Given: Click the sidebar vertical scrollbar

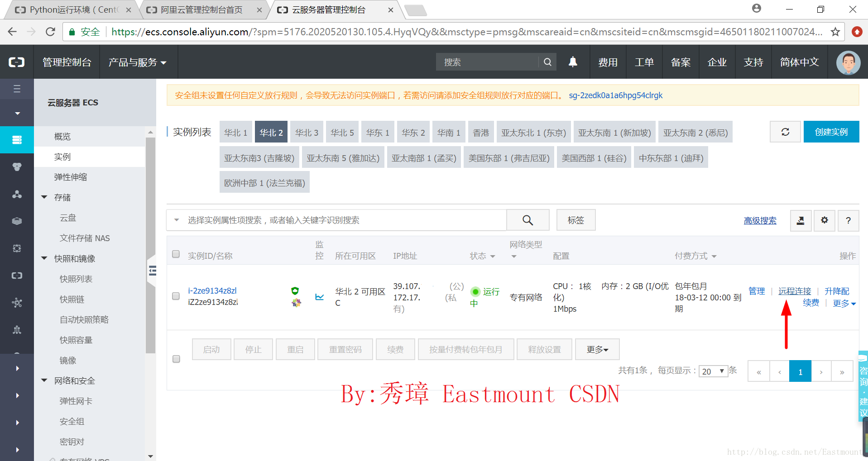Looking at the screenshot, I should [x=150, y=244].
